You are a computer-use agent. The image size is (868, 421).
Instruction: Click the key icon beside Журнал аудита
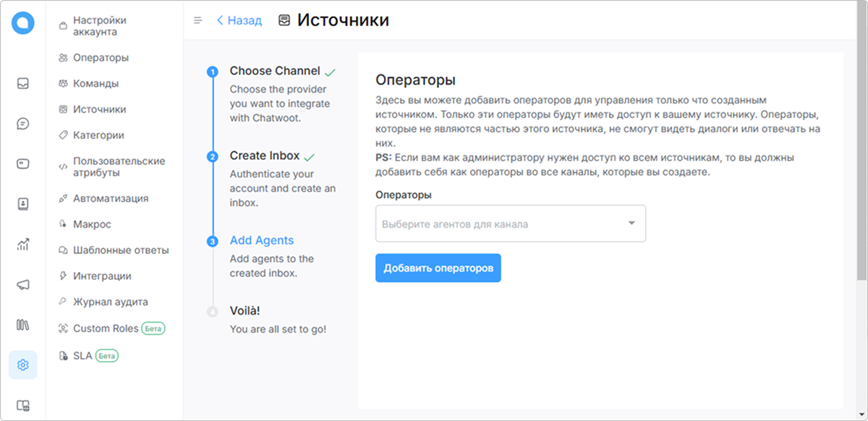63,302
